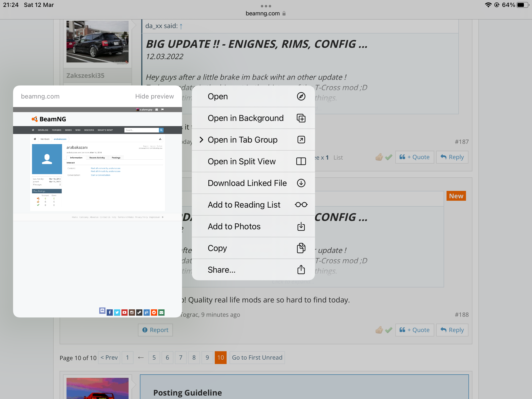Tap the lock icon beside beamng.com
This screenshot has width=532, height=399.
pyautogui.click(x=284, y=13)
